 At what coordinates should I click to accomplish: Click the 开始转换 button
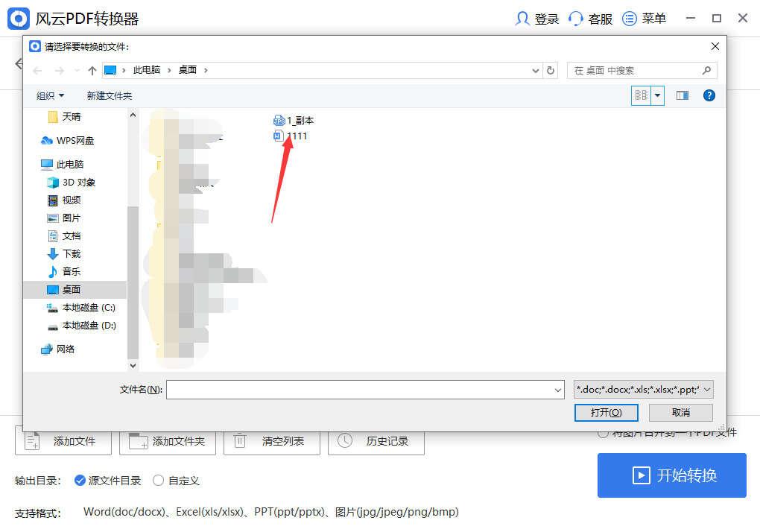[x=672, y=475]
